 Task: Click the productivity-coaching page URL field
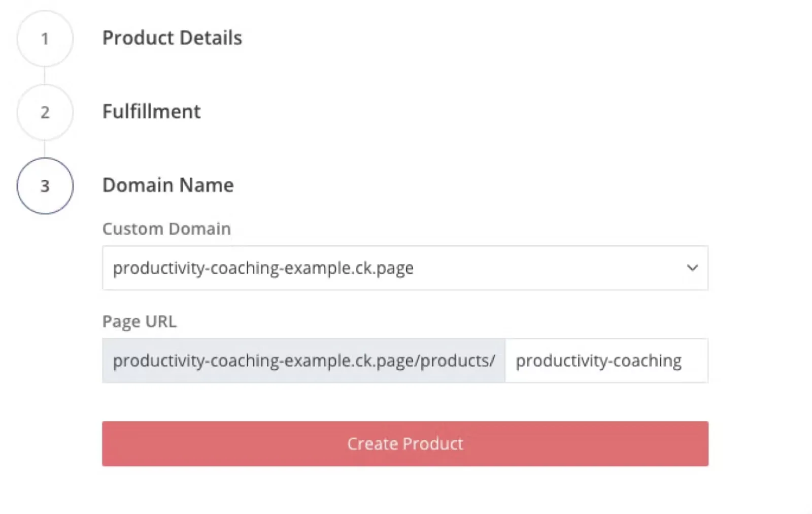[x=605, y=361]
